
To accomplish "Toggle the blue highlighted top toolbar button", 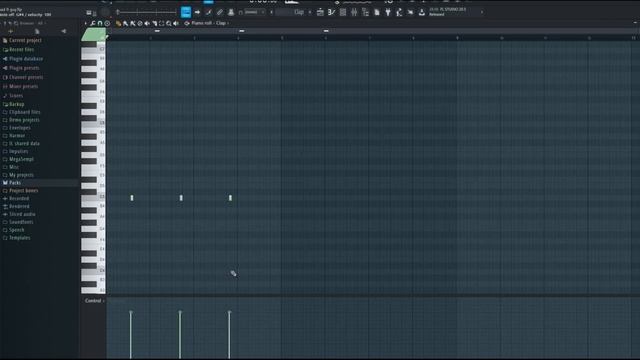I will 186,12.
